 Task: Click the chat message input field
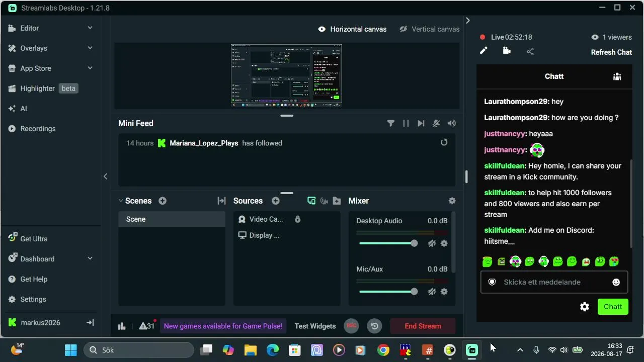click(x=553, y=282)
